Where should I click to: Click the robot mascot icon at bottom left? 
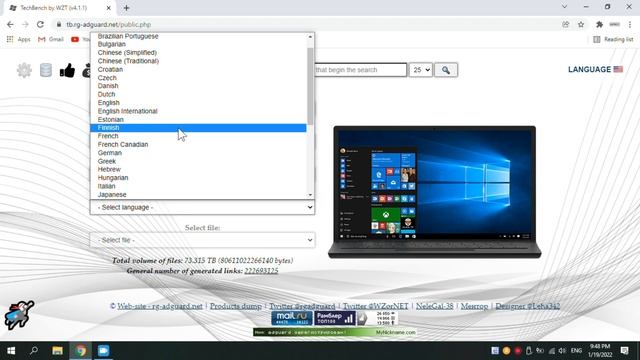click(x=19, y=315)
